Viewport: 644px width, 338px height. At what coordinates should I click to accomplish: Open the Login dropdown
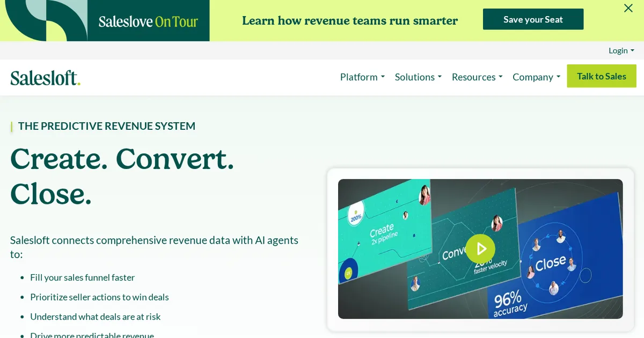621,50
